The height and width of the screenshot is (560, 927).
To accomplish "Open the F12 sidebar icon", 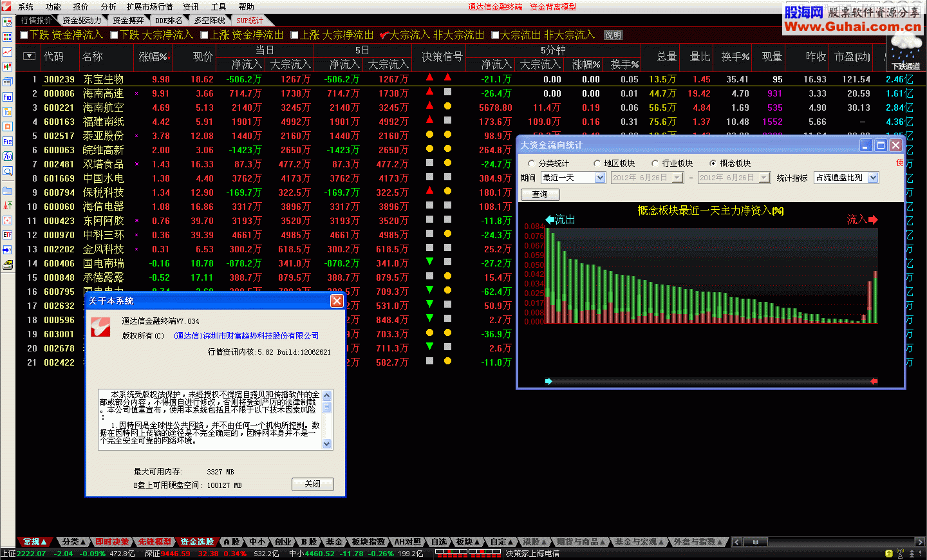I will (x=8, y=142).
